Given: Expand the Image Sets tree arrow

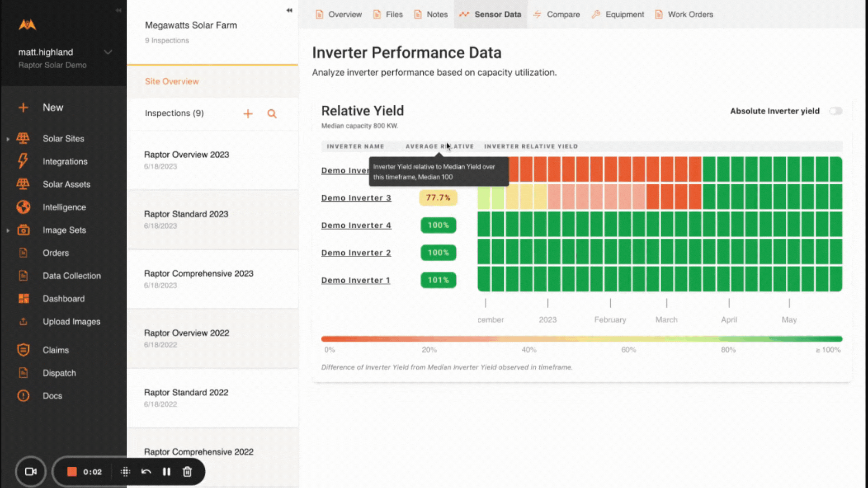Looking at the screenshot, I should pos(8,230).
